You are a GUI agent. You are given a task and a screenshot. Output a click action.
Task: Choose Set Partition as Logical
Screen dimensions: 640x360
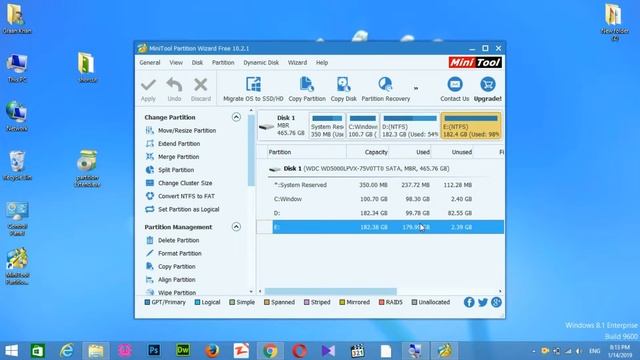[x=182, y=209]
